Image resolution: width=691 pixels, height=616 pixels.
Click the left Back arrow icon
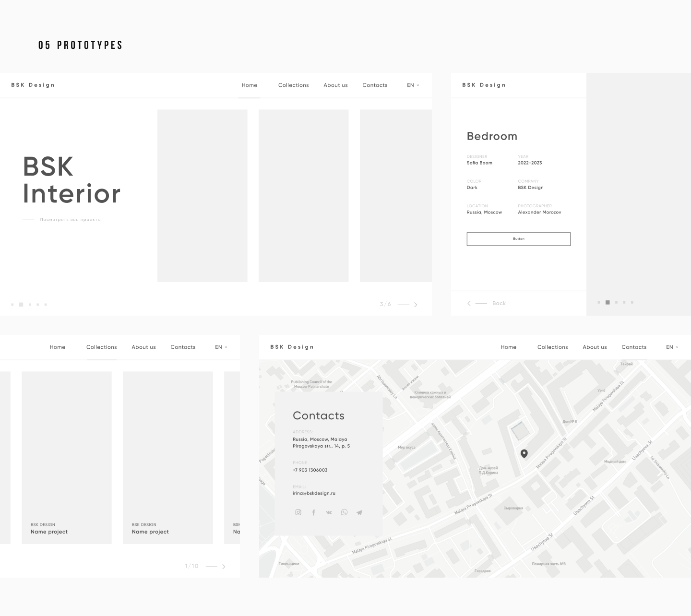click(x=469, y=303)
